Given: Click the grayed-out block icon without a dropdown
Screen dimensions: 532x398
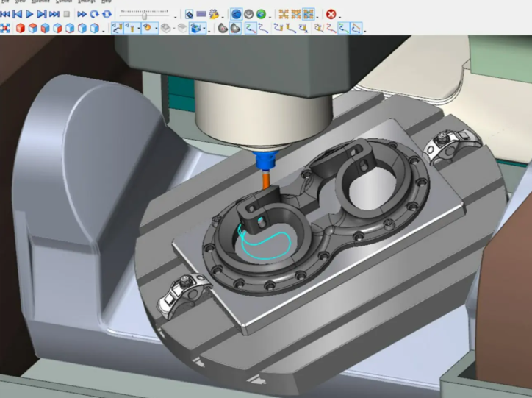Looking at the screenshot, I should pyautogui.click(x=182, y=28).
